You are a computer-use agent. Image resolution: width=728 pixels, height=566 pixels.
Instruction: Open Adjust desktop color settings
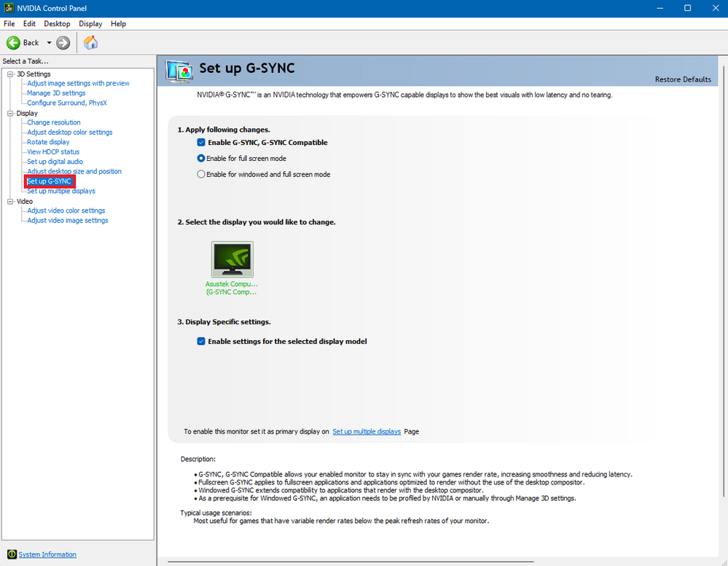[70, 133]
